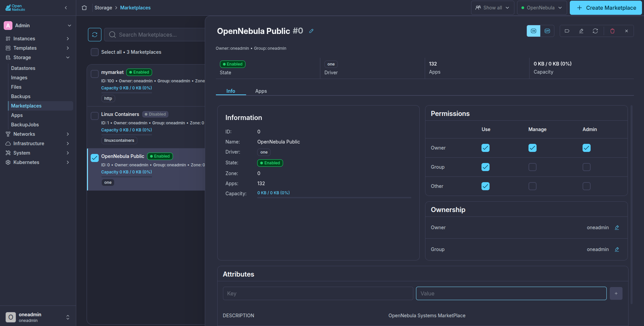Edit the Group oneadmin in Ownership
The image size is (644, 326).
click(617, 249)
